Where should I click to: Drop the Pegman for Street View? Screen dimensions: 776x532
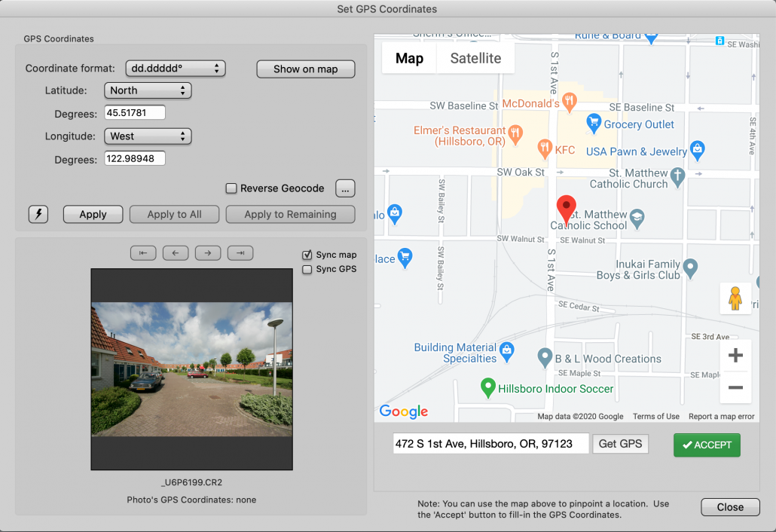(x=735, y=298)
